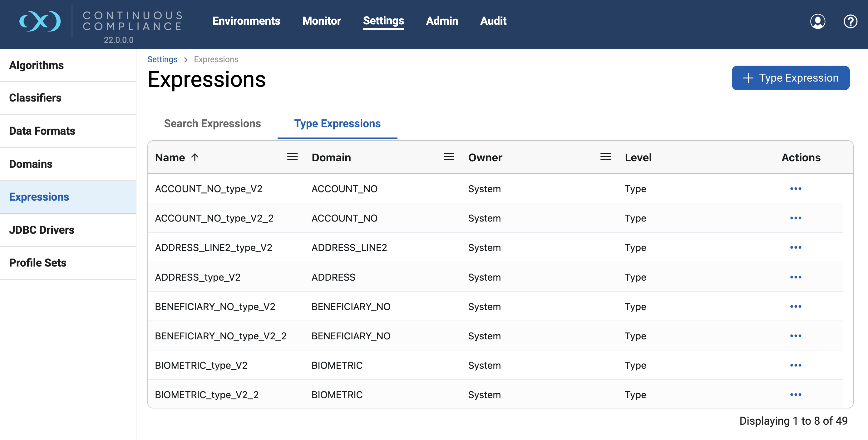868x440 pixels.
Task: Open the Owner column filter menu
Action: tap(605, 157)
